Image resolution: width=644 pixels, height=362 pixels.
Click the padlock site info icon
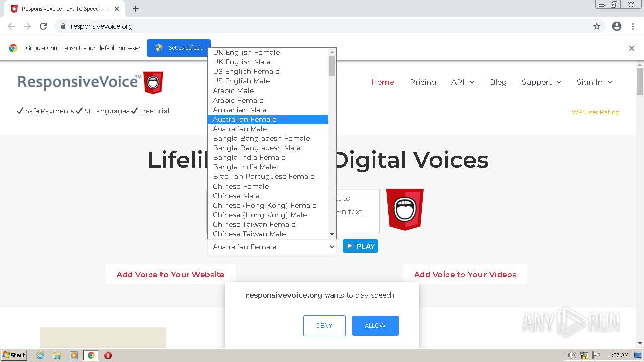[63, 26]
